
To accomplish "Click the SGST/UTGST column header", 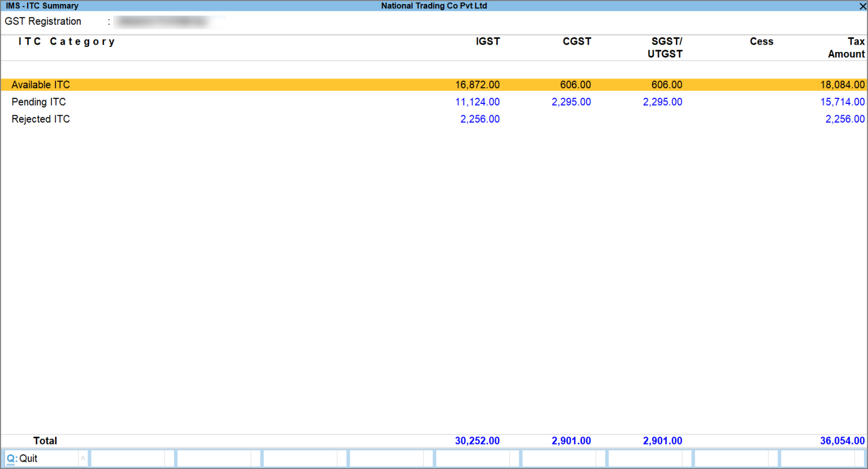I will pyautogui.click(x=666, y=47).
